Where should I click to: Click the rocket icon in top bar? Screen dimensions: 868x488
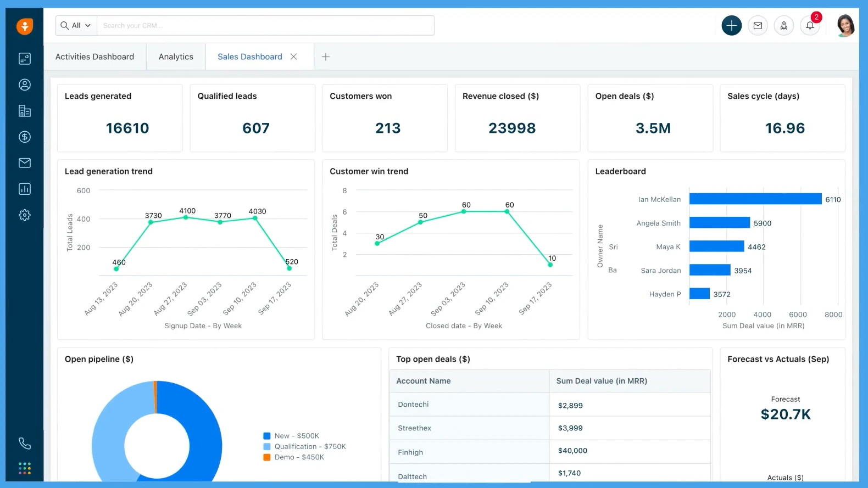783,26
